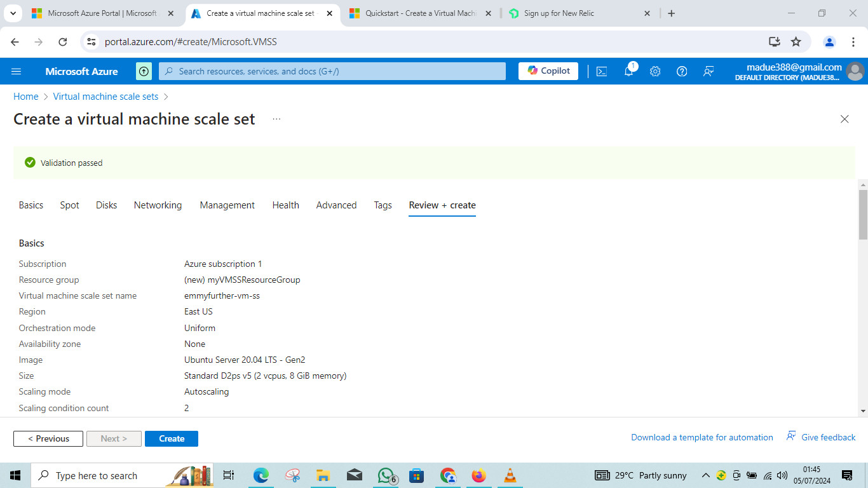Image resolution: width=868 pixels, height=488 pixels.
Task: Click the scrollbar down arrow
Action: (x=863, y=411)
